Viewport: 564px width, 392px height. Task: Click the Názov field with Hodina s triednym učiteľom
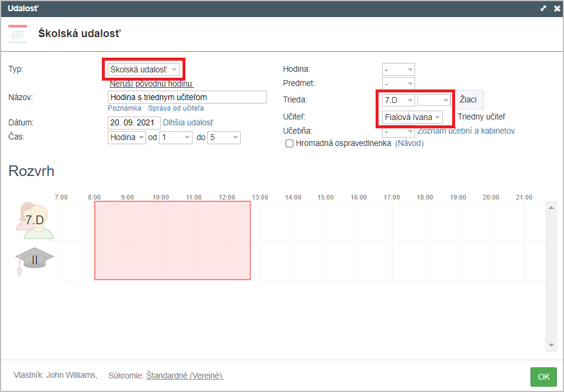[x=187, y=97]
